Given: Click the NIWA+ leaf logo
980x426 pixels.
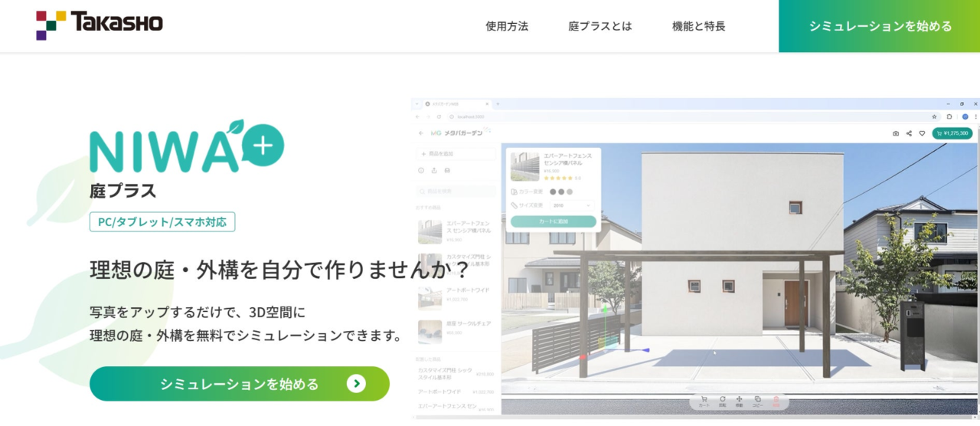Looking at the screenshot, I should point(186,146).
